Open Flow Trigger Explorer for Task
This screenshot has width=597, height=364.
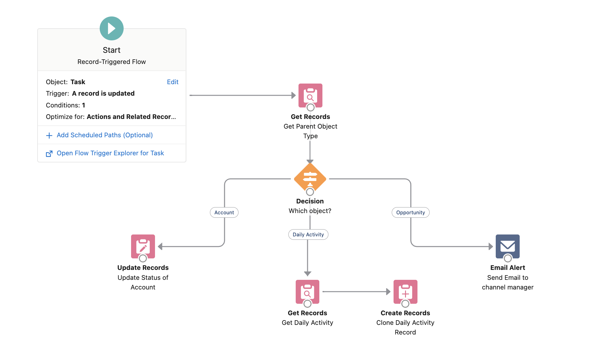(x=110, y=153)
